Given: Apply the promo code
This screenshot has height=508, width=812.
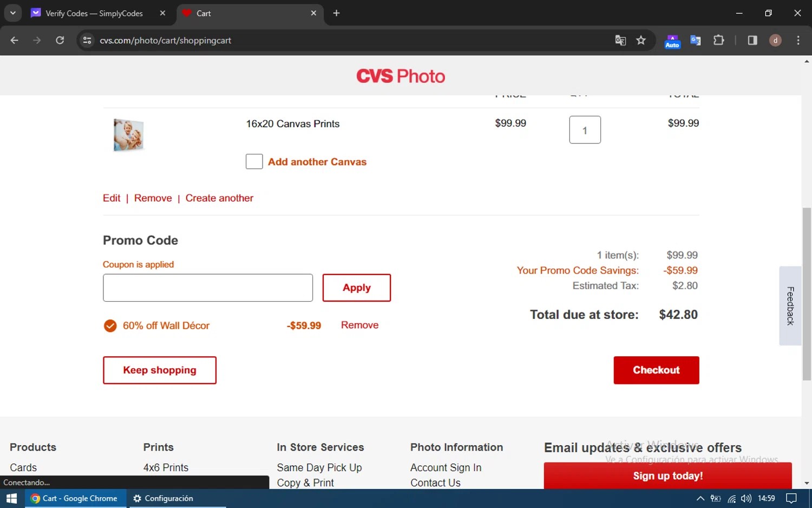Looking at the screenshot, I should pos(357,288).
